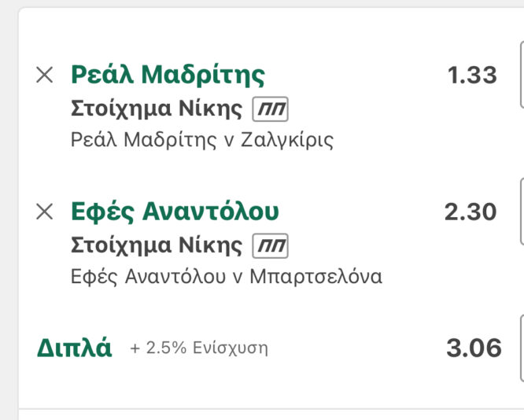524x420 pixels.
Task: Open the Εφές Αναντόλου ν Μπαρτσελόνα fixture line
Action: coord(227,277)
